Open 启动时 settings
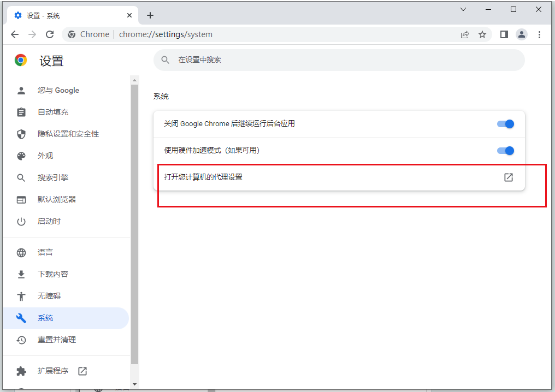Screen dimensions: 555x392 [x=66, y=222]
